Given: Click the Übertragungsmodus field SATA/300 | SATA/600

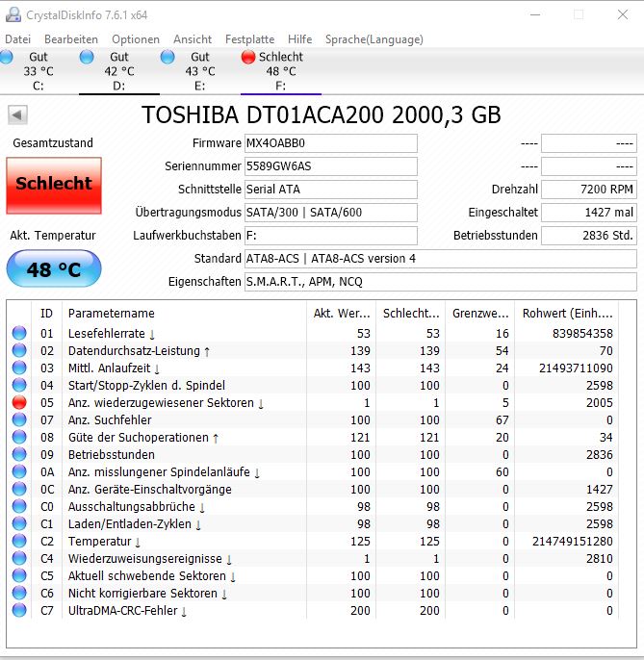Looking at the screenshot, I should (331, 213).
